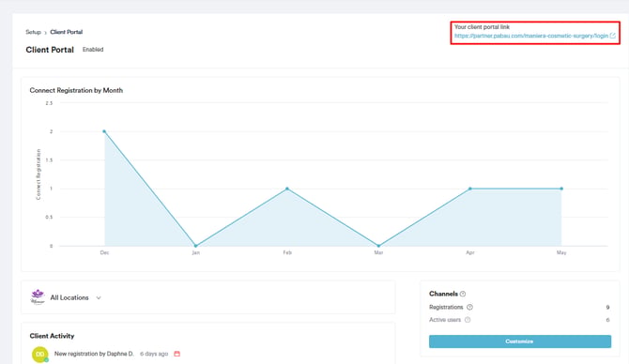
Task: Open the client portal link external icon
Action: click(612, 36)
